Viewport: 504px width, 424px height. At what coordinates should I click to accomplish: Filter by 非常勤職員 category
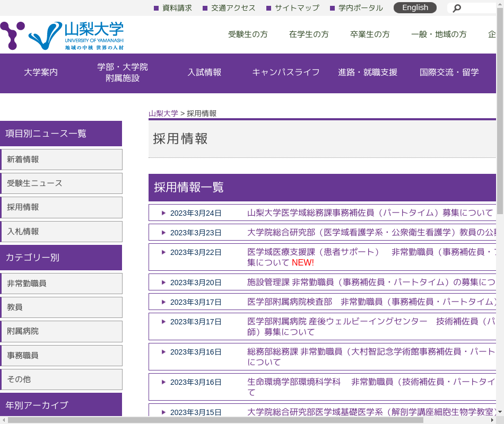pyautogui.click(x=61, y=284)
